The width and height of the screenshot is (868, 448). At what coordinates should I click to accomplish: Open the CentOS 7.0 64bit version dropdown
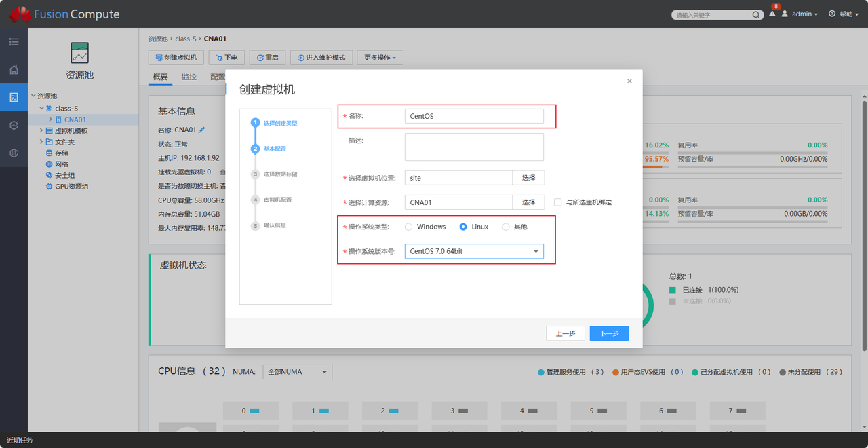(474, 251)
